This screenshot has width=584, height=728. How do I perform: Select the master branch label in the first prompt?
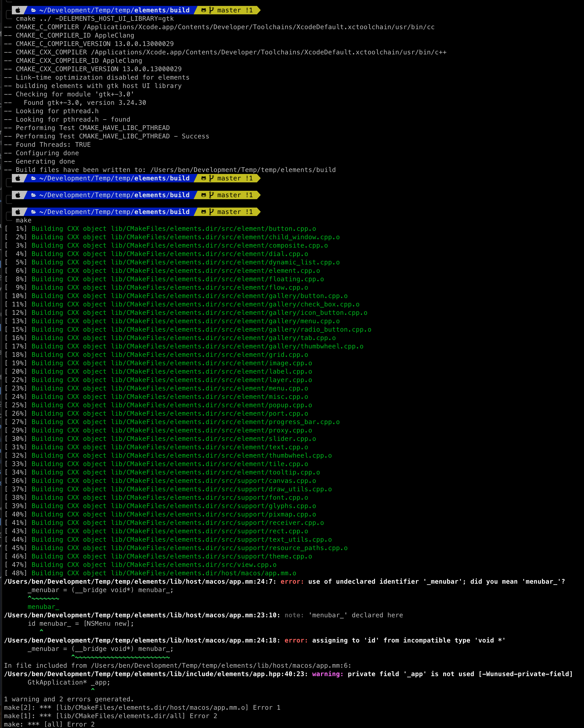[x=229, y=10]
